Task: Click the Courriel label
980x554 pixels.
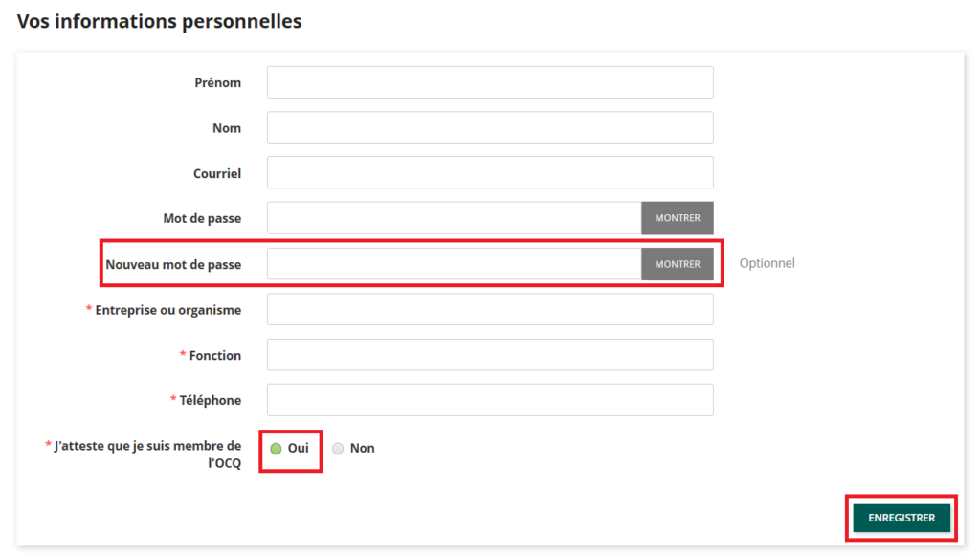Action: point(217,174)
